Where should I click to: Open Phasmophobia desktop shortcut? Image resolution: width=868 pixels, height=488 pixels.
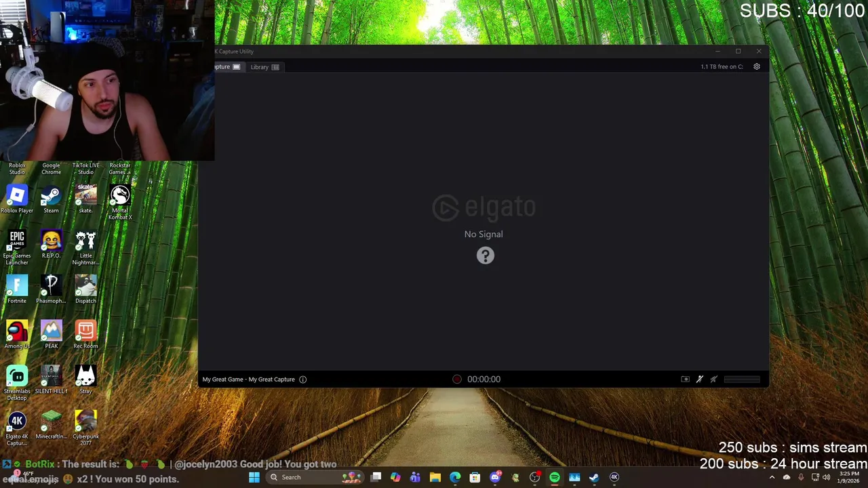tap(51, 290)
